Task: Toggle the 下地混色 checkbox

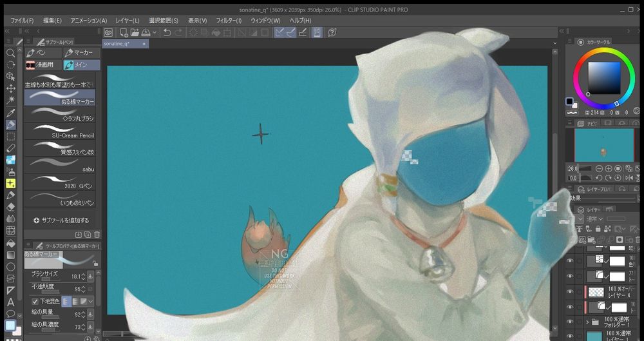Action: [35, 302]
